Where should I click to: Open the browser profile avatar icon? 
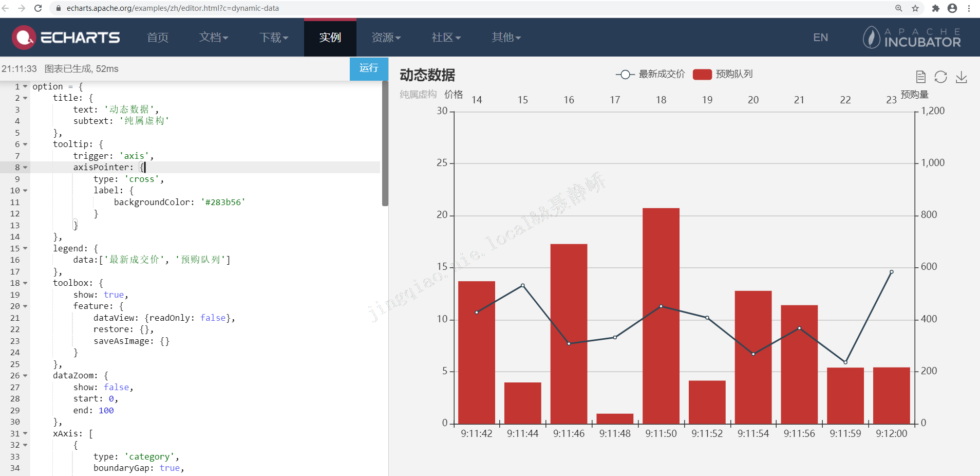952,8
